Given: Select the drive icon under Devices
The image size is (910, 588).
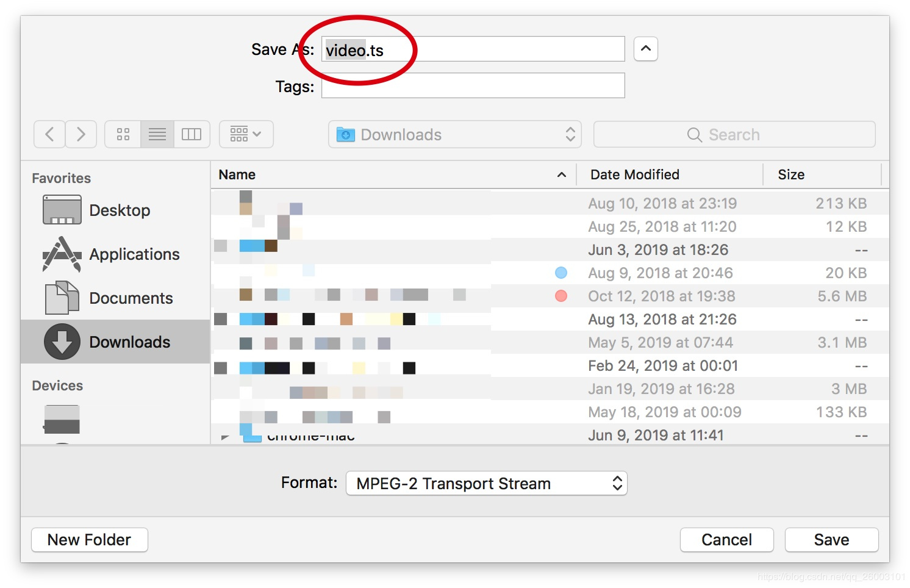Looking at the screenshot, I should 62,420.
